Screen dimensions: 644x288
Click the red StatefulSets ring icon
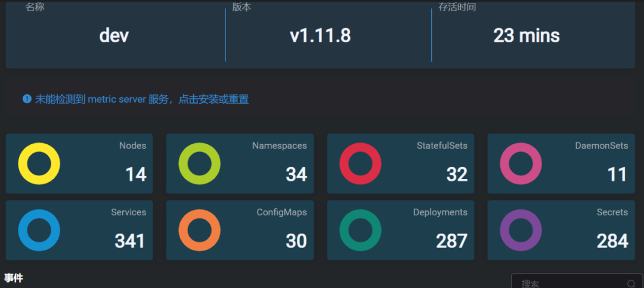pos(360,163)
